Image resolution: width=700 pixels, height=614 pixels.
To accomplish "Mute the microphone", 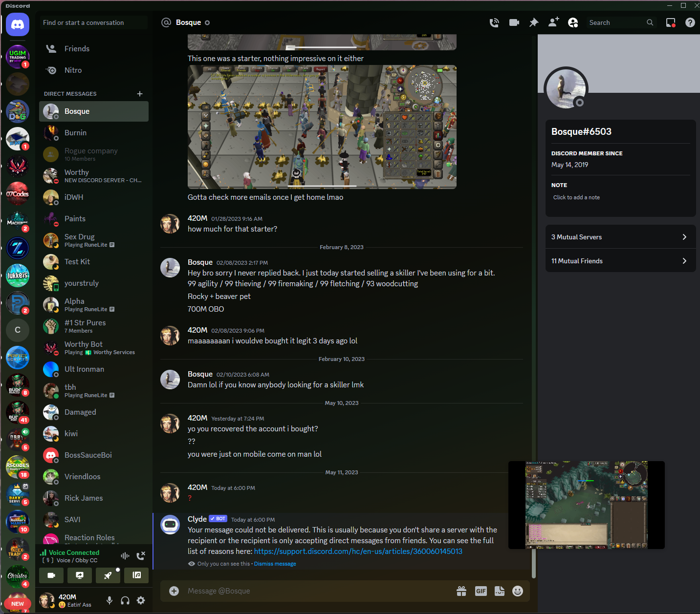I will [109, 600].
